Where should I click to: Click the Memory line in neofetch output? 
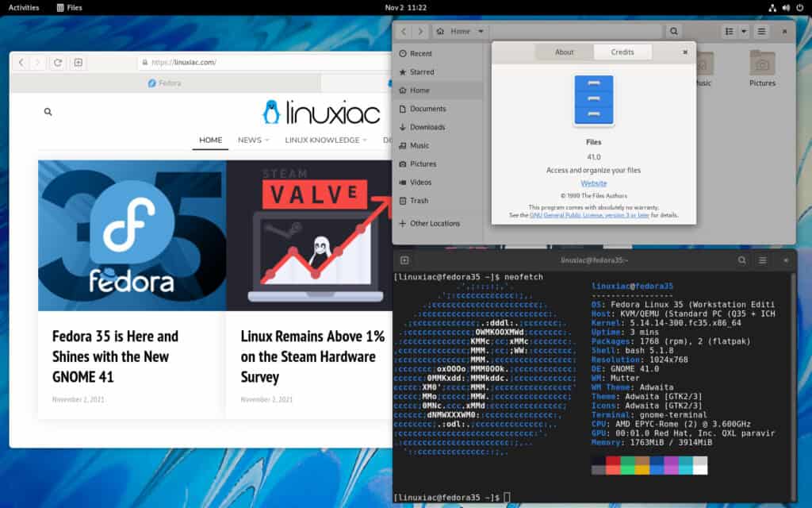click(652, 443)
